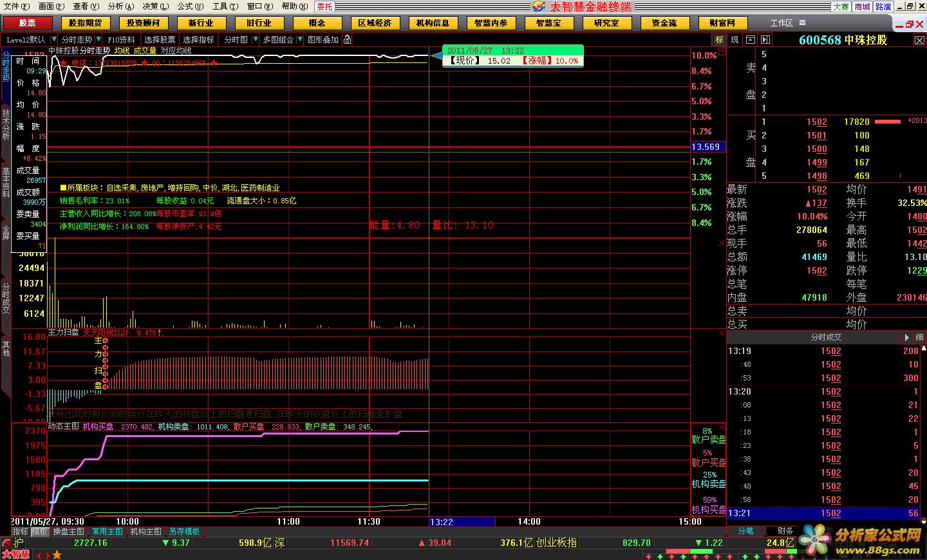
Task: Select the 股指期货 button
Action: pyautogui.click(x=85, y=23)
